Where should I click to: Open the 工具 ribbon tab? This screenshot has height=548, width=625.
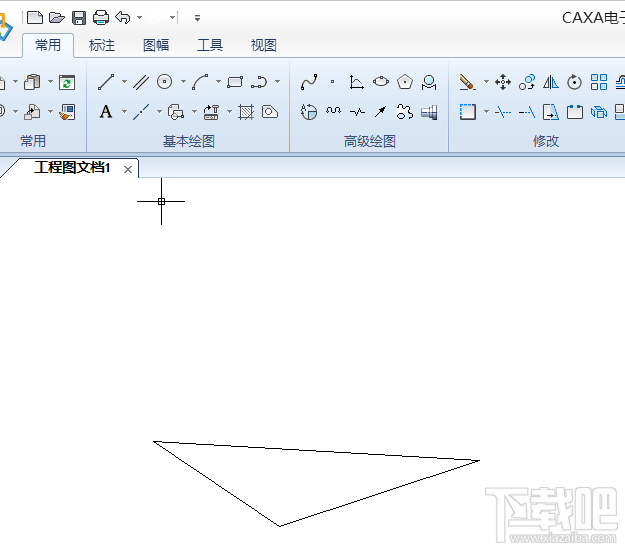210,45
